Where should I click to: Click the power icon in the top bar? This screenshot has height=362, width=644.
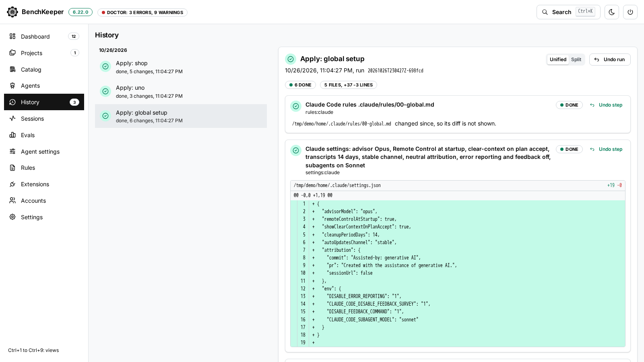[630, 12]
